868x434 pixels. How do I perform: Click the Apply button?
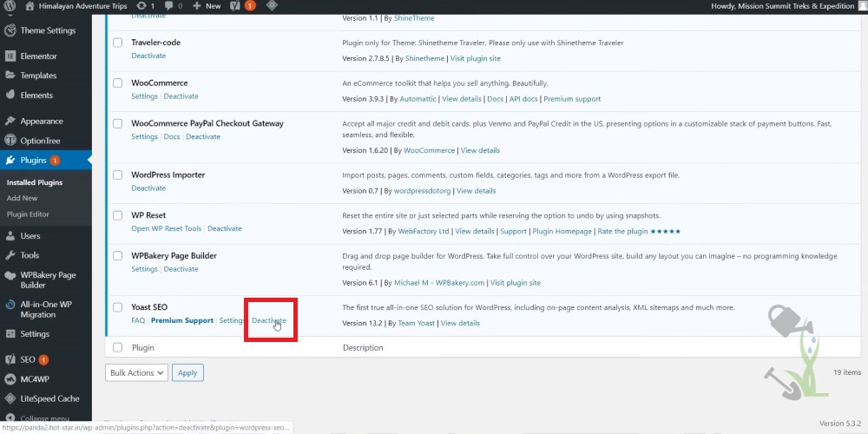click(187, 372)
